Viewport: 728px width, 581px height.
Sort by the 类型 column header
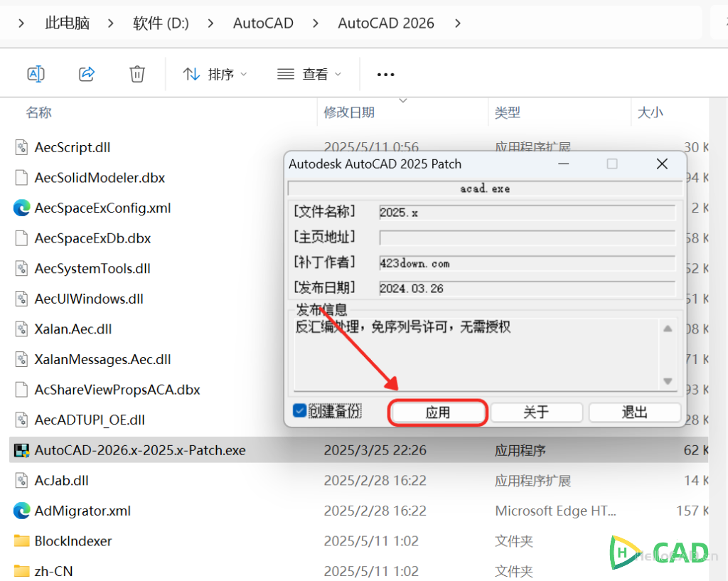[x=508, y=112]
